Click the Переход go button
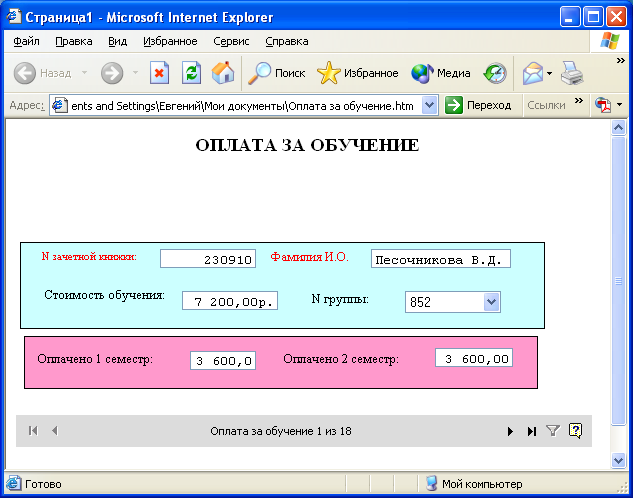This screenshot has width=633, height=498. (478, 105)
